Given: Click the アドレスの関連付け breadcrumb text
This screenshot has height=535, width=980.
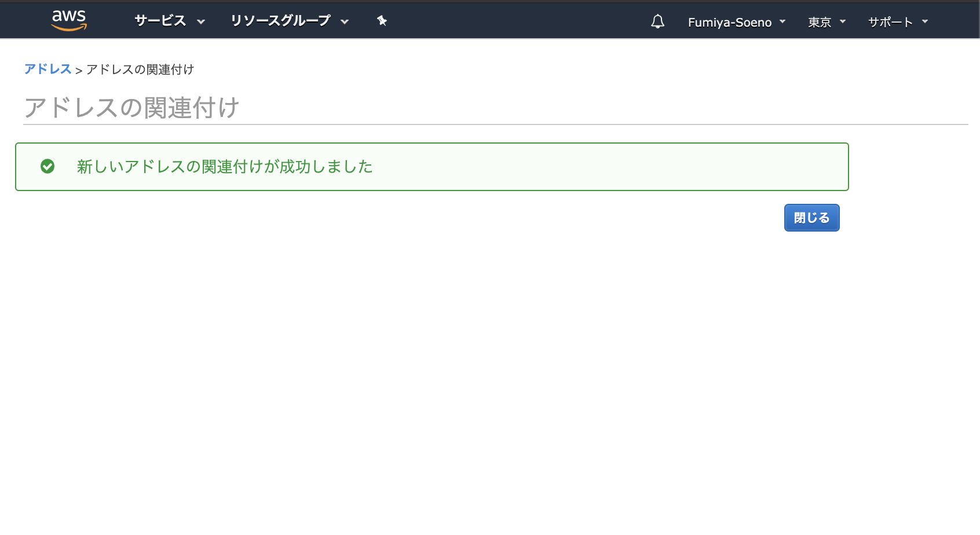Looking at the screenshot, I should pyautogui.click(x=140, y=69).
